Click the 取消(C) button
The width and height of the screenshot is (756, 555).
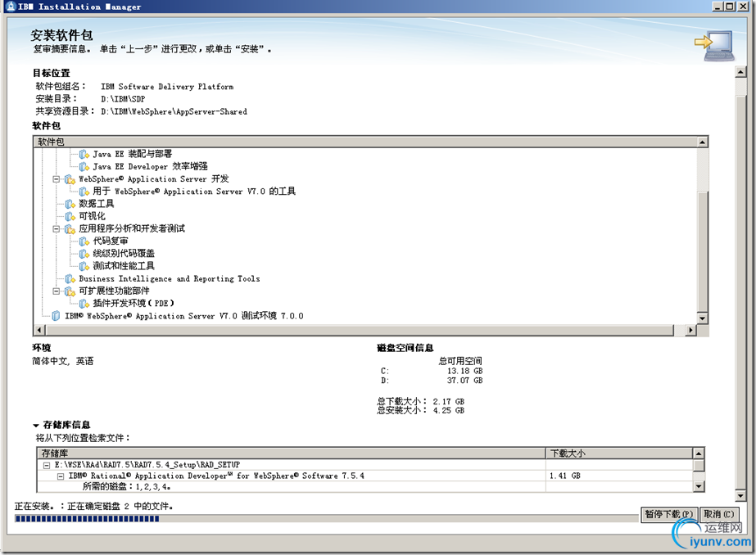click(718, 515)
